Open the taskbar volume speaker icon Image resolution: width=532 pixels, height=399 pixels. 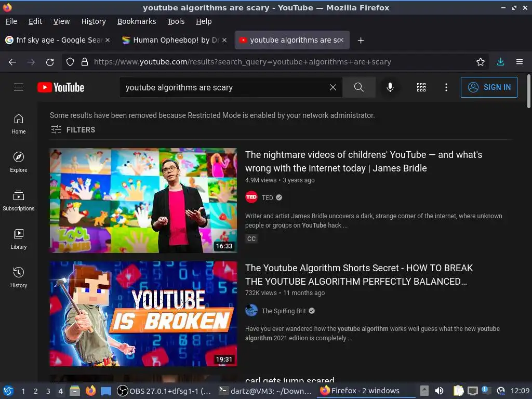[x=439, y=391]
